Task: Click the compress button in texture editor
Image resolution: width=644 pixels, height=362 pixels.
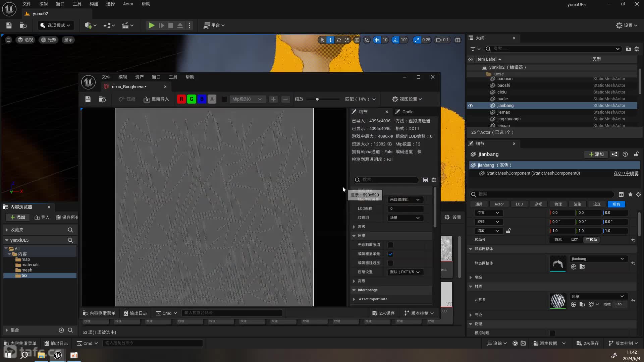Action: [127, 99]
